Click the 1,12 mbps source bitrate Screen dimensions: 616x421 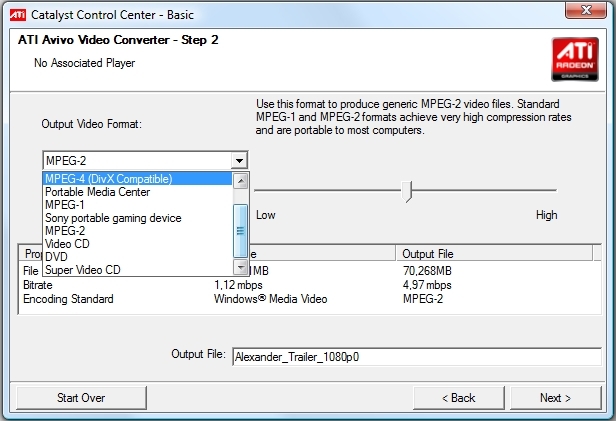coord(238,285)
